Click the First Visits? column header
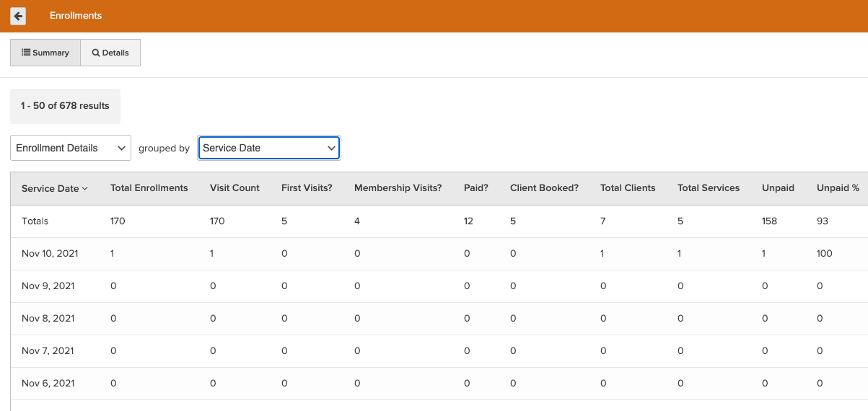Screen dimensions: 868x411 click(307, 188)
